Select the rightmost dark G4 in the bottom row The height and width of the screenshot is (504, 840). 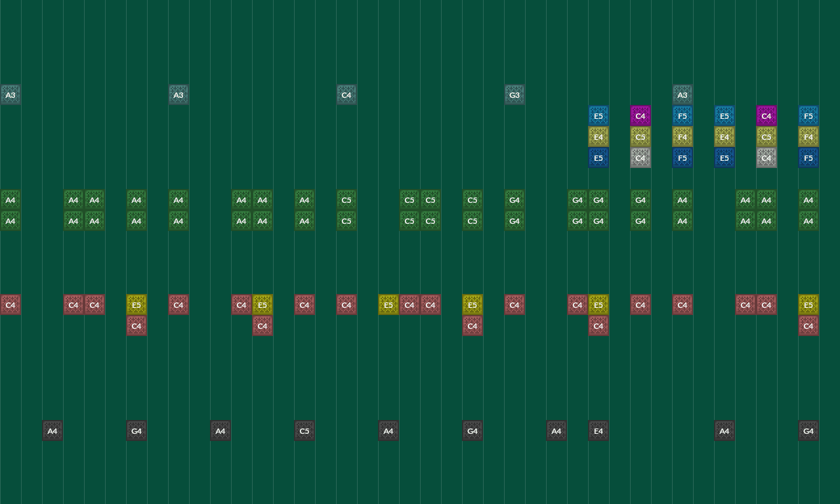pyautogui.click(x=808, y=430)
